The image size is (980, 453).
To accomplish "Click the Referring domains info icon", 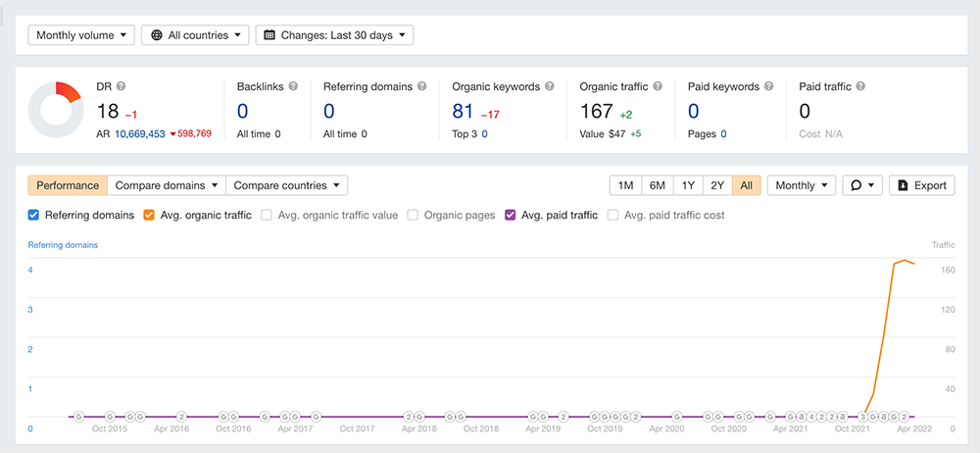I will tap(421, 87).
